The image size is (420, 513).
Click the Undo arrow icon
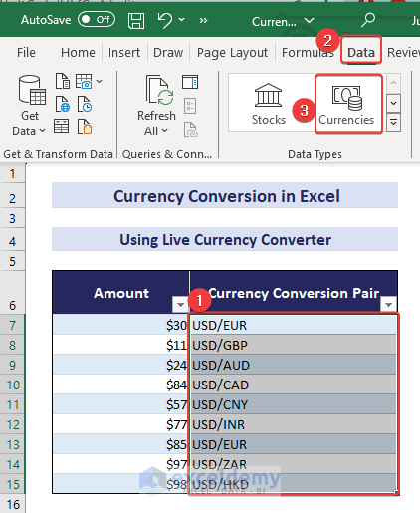[164, 20]
